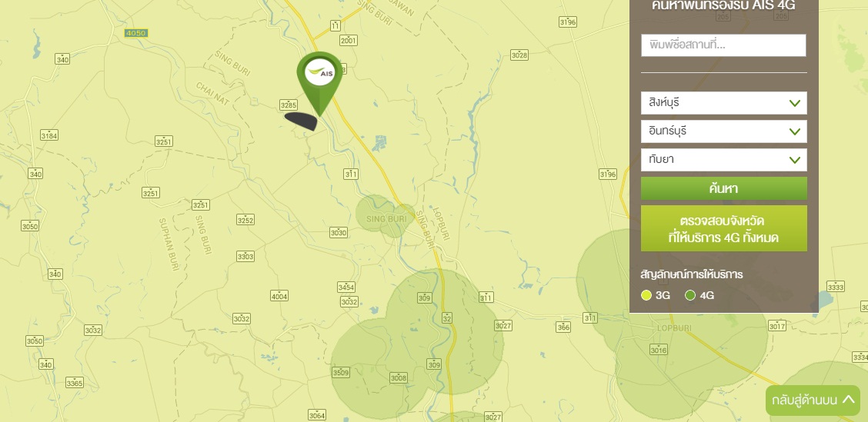Click the กลับสู่ด้านบน back-to-top button

click(813, 400)
